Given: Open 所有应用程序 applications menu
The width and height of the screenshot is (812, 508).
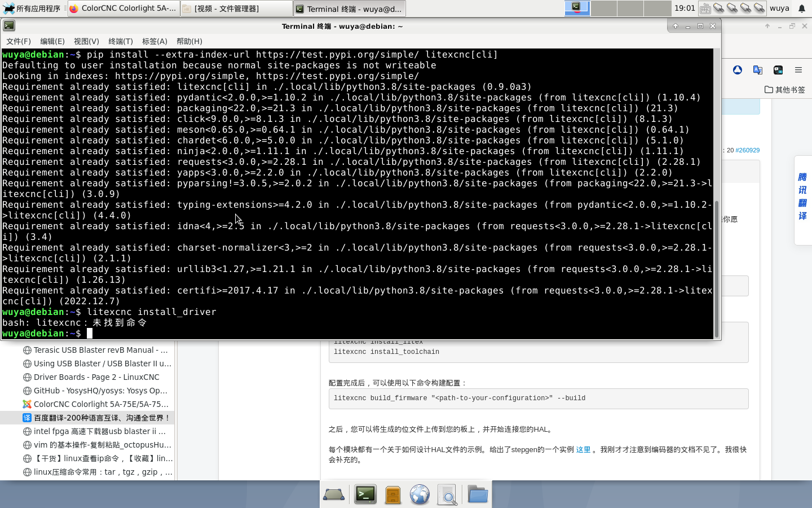Looking at the screenshot, I should point(32,8).
